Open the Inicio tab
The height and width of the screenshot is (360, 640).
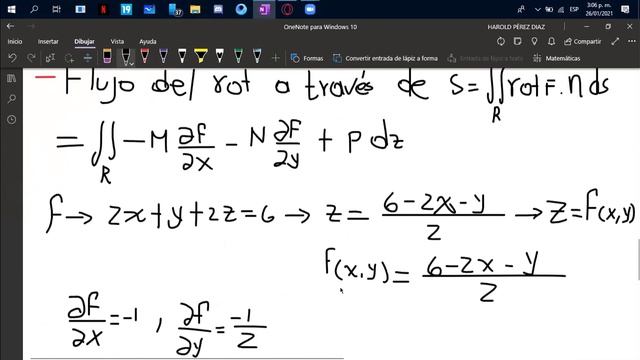15,41
